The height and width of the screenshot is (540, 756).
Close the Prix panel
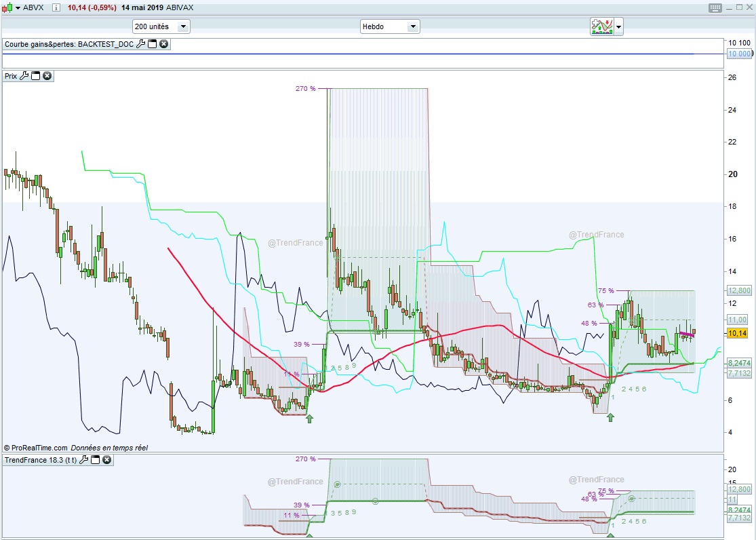47,76
